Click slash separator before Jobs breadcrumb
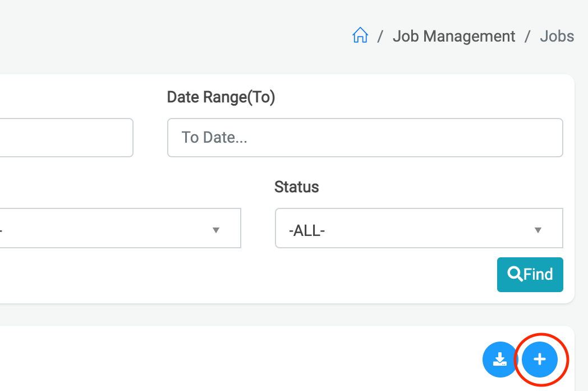Screen dimensions: 588x391 527,37
